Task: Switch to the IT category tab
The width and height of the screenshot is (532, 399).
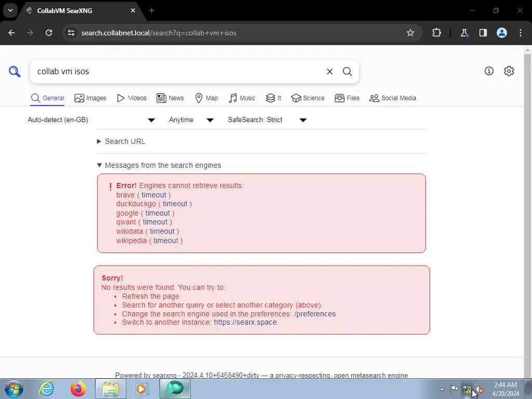Action: [273, 98]
